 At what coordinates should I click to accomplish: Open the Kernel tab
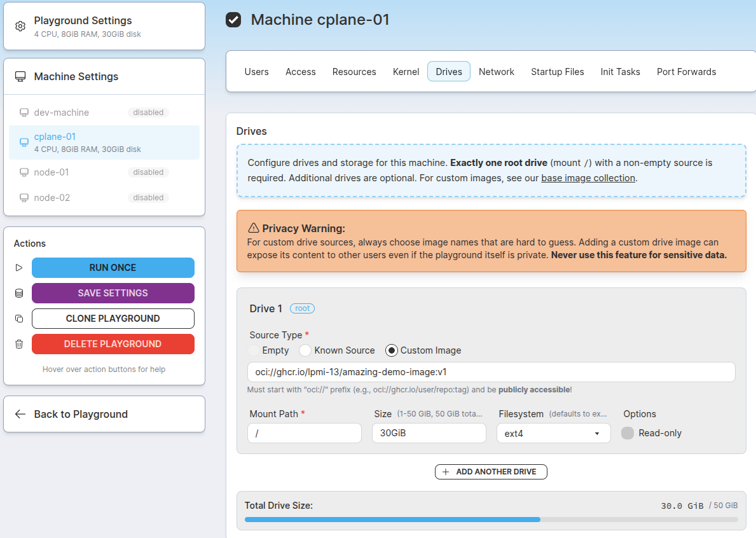[x=406, y=72]
